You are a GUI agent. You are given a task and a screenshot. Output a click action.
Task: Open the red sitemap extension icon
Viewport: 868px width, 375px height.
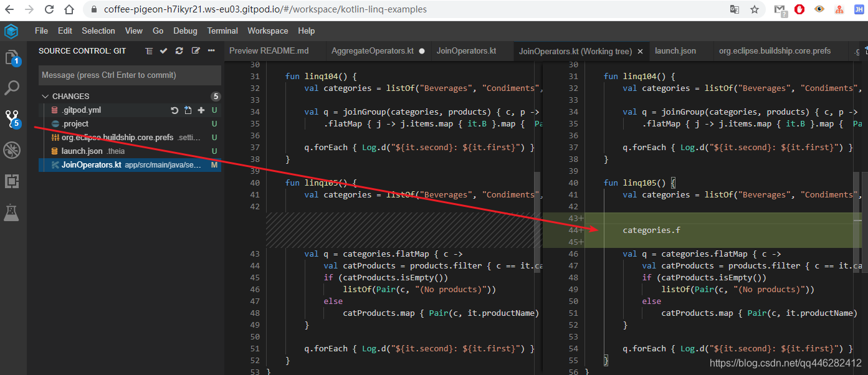coord(839,9)
